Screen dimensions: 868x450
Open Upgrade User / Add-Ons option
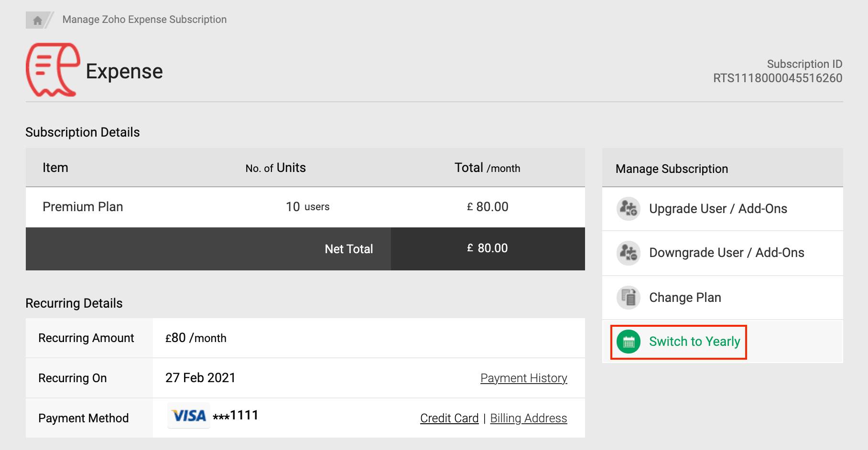pyautogui.click(x=717, y=209)
